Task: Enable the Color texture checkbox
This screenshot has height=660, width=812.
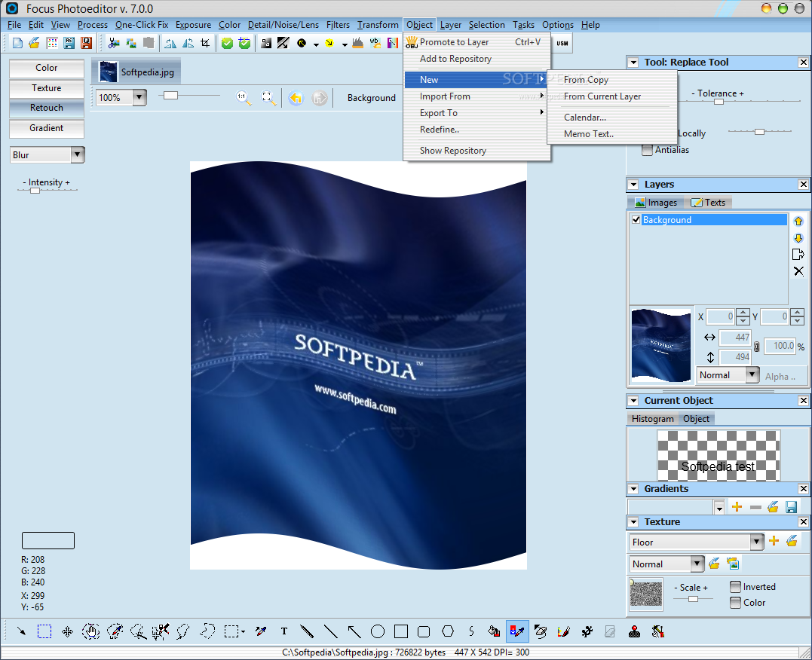Action: tap(735, 603)
